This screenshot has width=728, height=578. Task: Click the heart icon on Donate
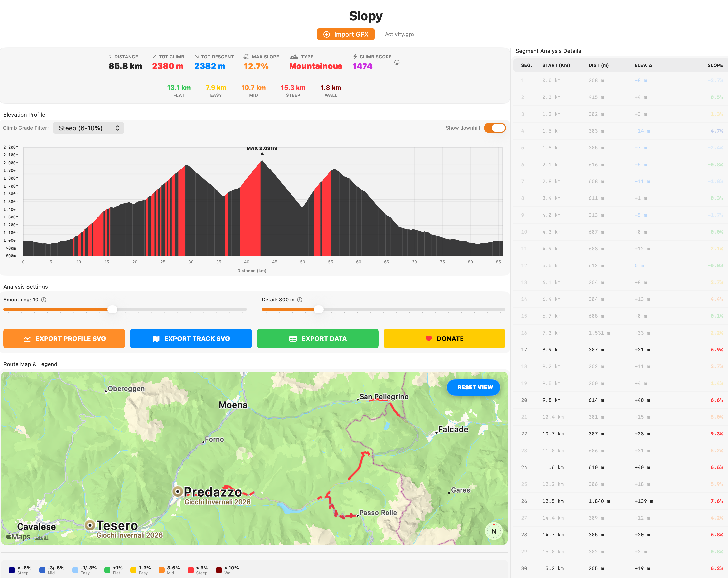click(429, 339)
